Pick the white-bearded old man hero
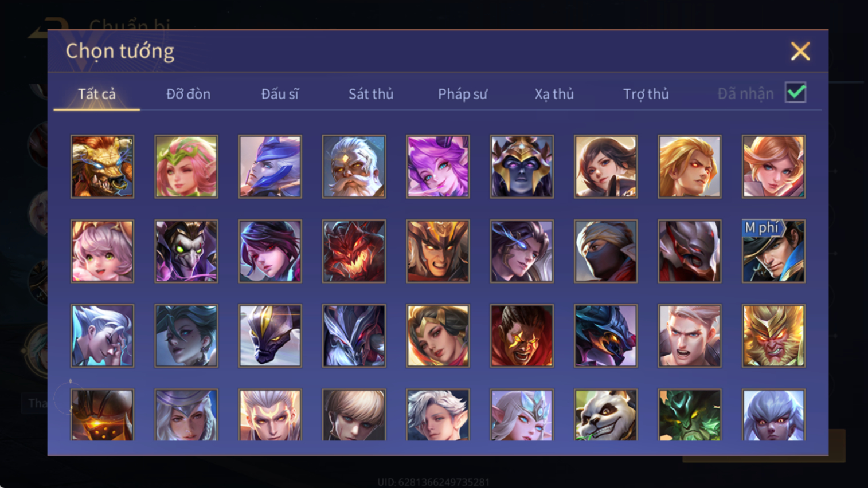Image resolution: width=868 pixels, height=488 pixels. [354, 167]
